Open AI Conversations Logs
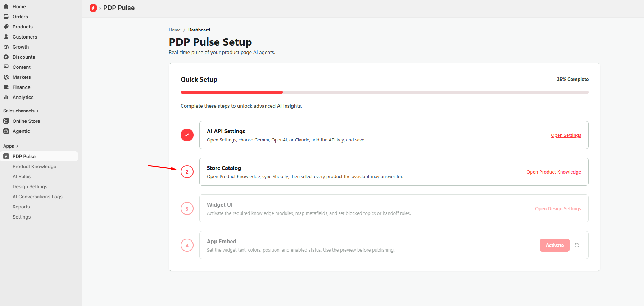This screenshot has width=644, height=306. (37, 197)
